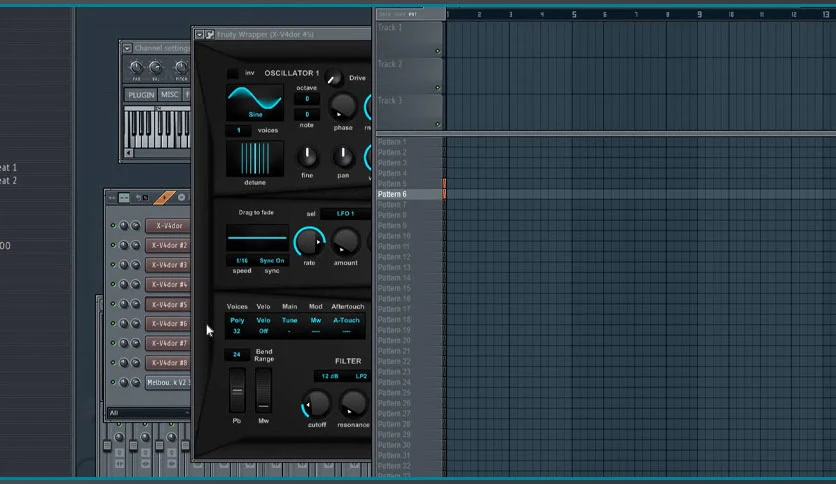The image size is (836, 484).
Task: Change the filter type LP2
Action: click(x=361, y=376)
